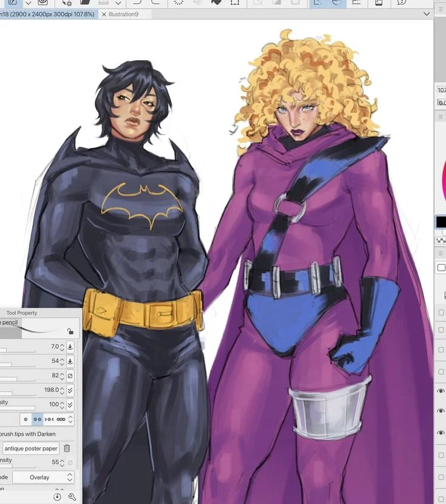The image size is (446, 504).
Task: Show the topmost hidden layer in list
Action: (x=441, y=313)
